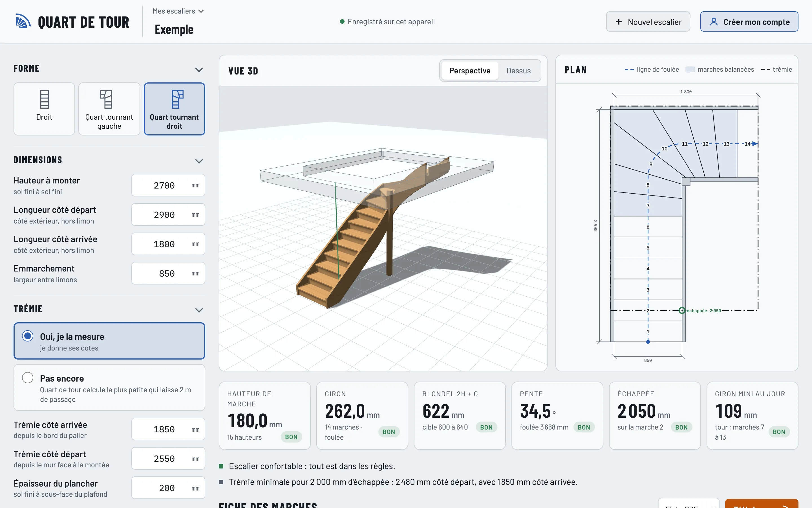
Task: Click the Hauteur de marche 180,0 card
Action: tap(265, 416)
